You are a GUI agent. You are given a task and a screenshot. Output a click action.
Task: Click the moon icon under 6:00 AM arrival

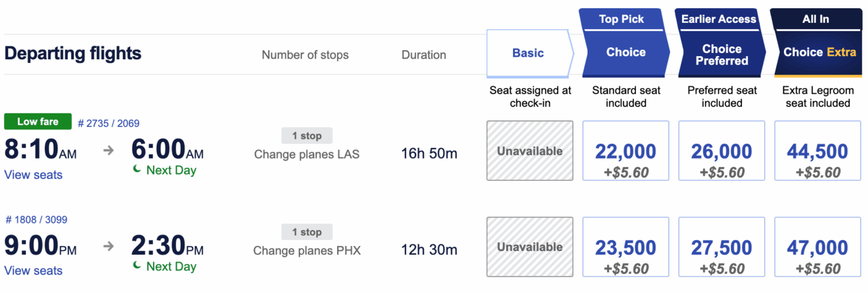(x=136, y=169)
